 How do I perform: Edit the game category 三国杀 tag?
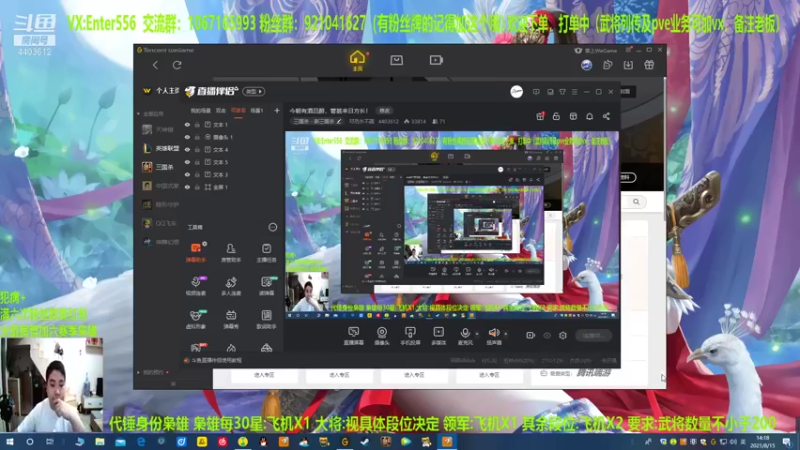317,121
